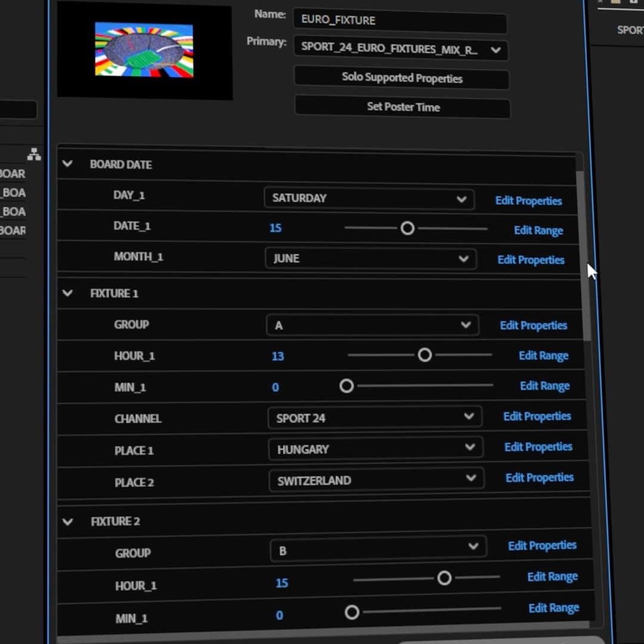Open the Fixture 2 GROUP dropdown showing B
644x644 pixels.
(x=377, y=548)
